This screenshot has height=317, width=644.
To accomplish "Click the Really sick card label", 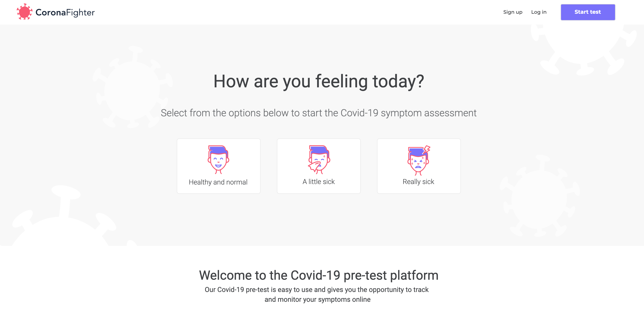I will [x=418, y=182].
